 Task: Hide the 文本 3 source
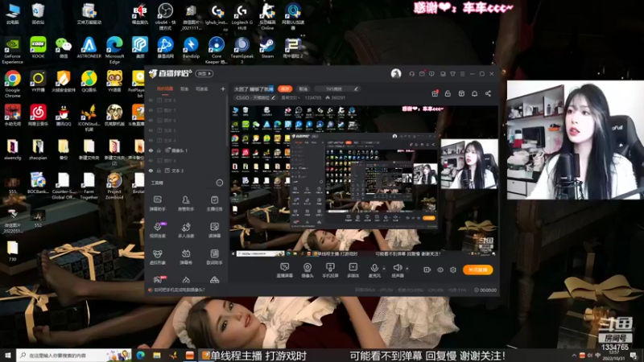click(151, 171)
